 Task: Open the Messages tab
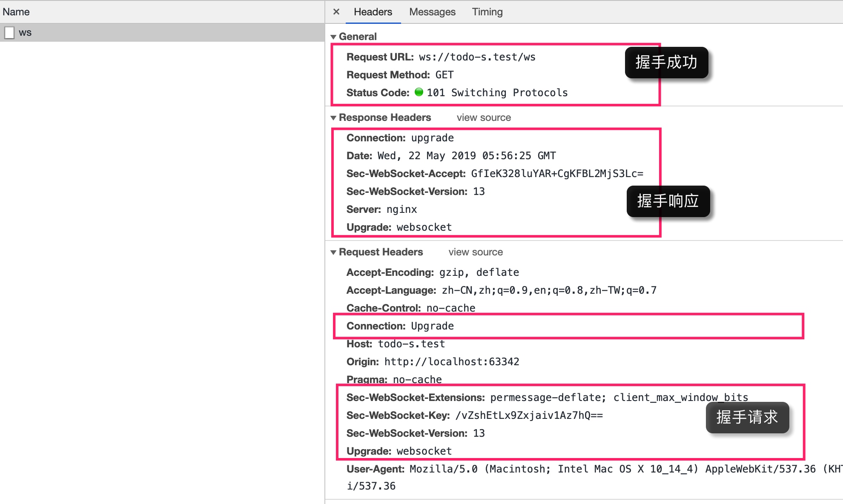click(432, 12)
